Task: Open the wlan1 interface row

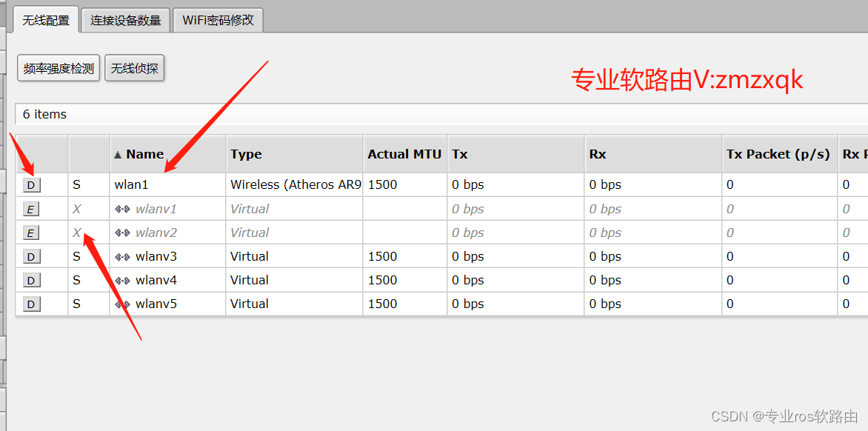Action: (x=441, y=185)
